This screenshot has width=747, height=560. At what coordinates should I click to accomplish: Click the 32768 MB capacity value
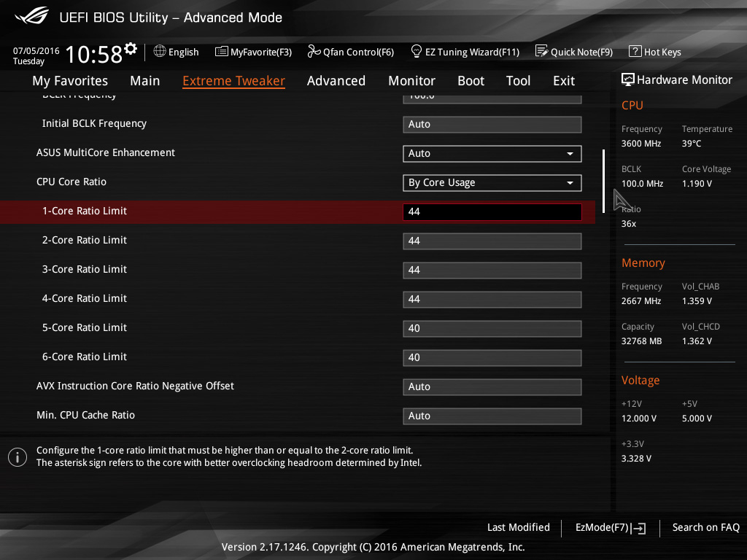click(x=642, y=341)
